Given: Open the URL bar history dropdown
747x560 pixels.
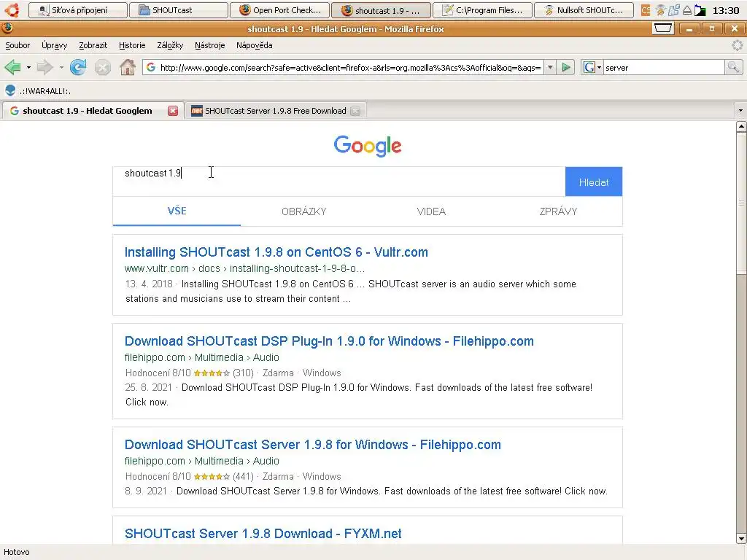Looking at the screenshot, I should [550, 68].
